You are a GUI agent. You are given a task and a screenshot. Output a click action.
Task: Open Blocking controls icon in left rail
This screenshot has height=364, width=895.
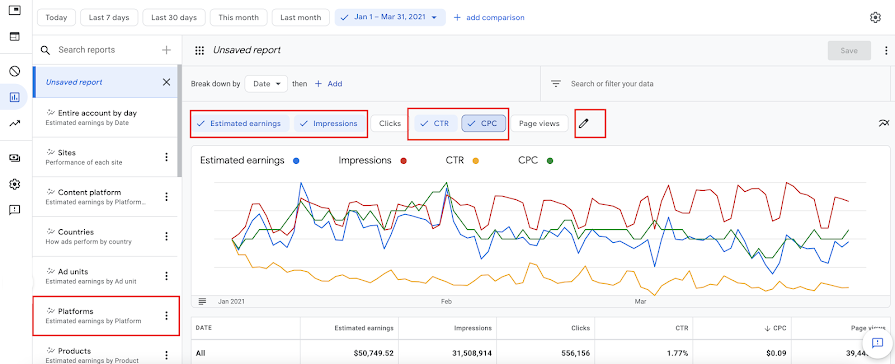(15, 71)
